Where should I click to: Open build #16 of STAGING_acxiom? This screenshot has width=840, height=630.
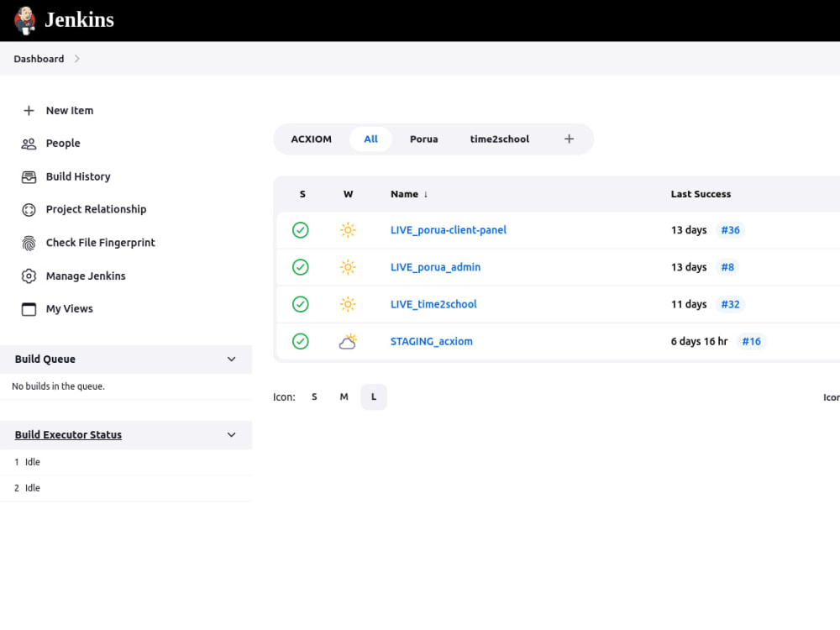click(x=751, y=341)
